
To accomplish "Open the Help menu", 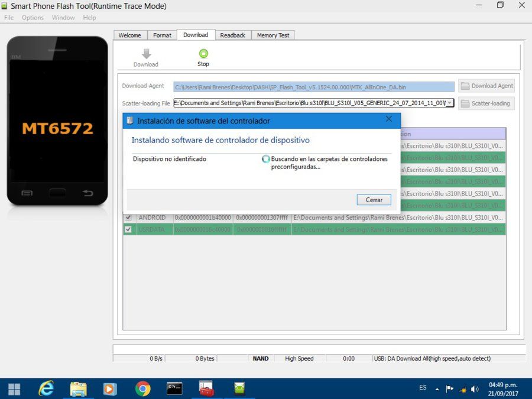I will click(89, 18).
